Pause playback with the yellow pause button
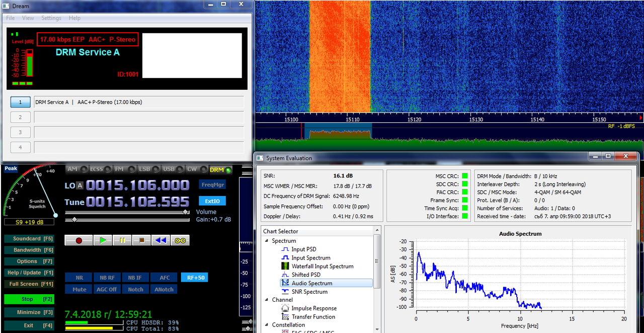This screenshot has width=644, height=333. 122,240
